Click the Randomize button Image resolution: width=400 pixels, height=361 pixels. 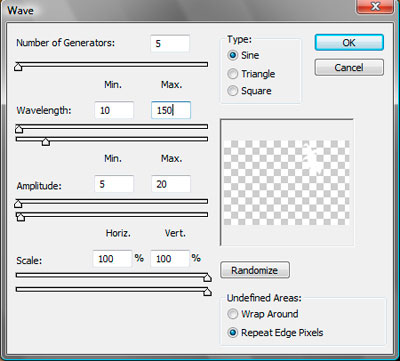(255, 270)
